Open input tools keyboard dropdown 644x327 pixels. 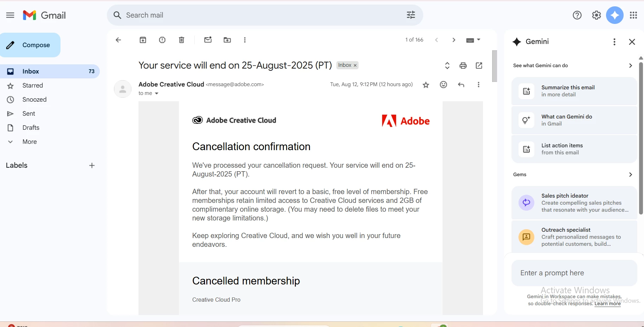[x=473, y=40]
